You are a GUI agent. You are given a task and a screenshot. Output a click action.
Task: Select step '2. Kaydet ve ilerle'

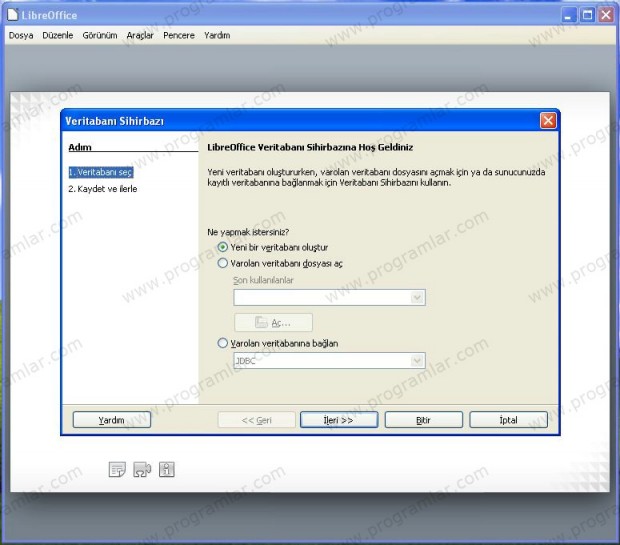click(103, 189)
